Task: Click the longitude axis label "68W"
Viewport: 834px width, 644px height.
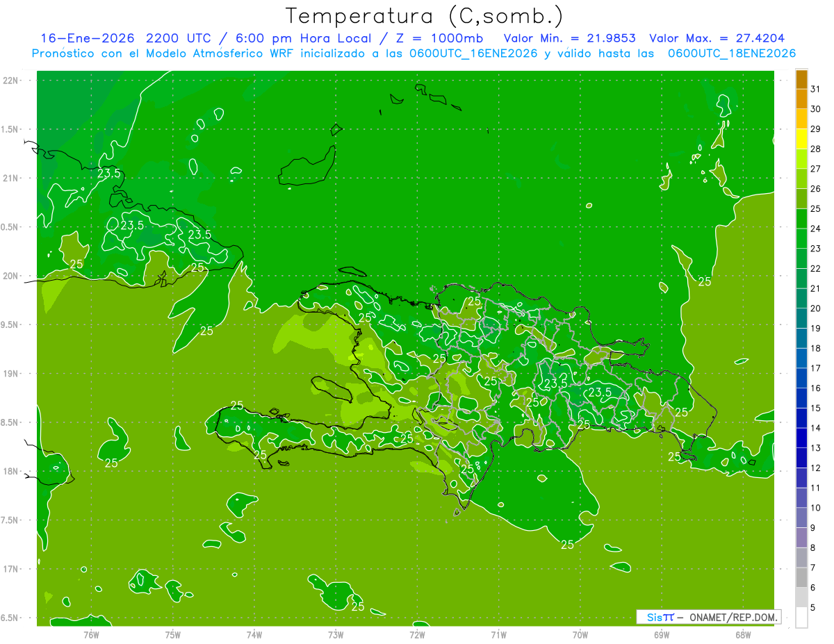Action: (x=743, y=634)
